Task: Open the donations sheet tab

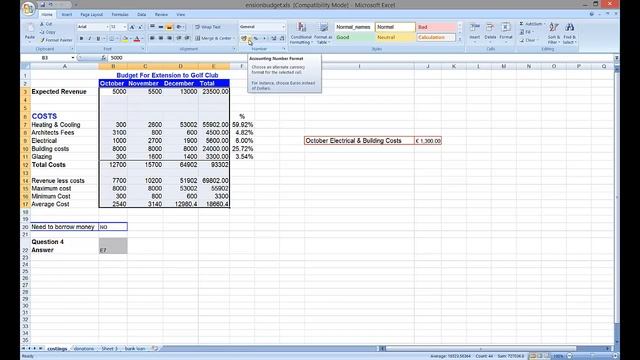Action: [x=84, y=349]
